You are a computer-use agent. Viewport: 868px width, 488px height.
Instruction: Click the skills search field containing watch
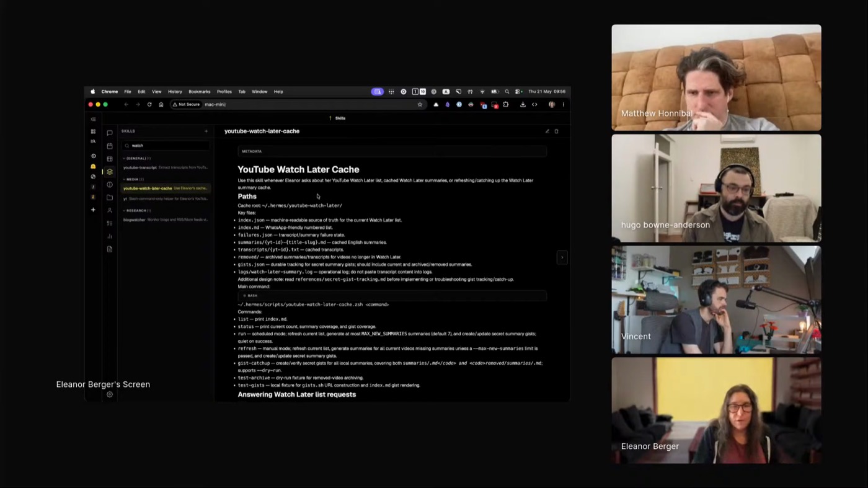point(166,146)
